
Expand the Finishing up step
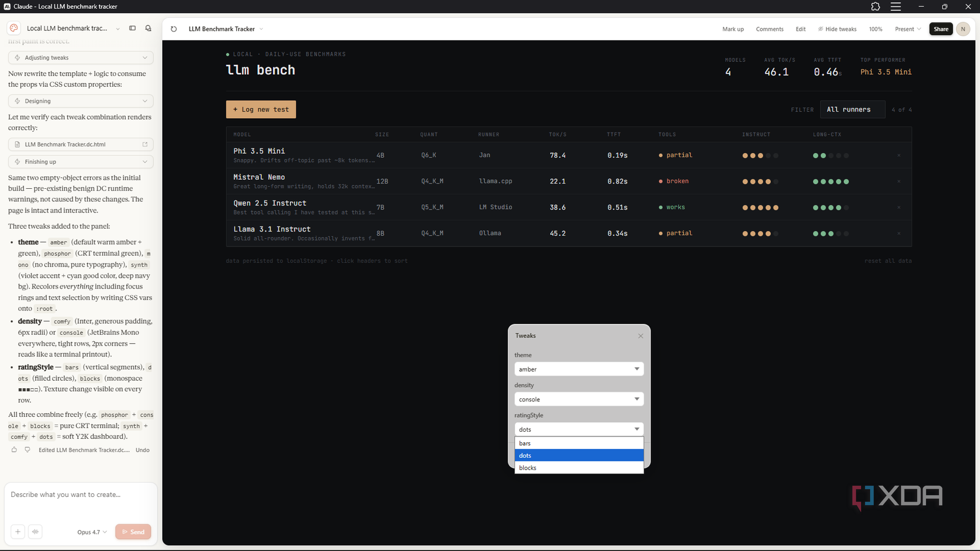tap(81, 161)
